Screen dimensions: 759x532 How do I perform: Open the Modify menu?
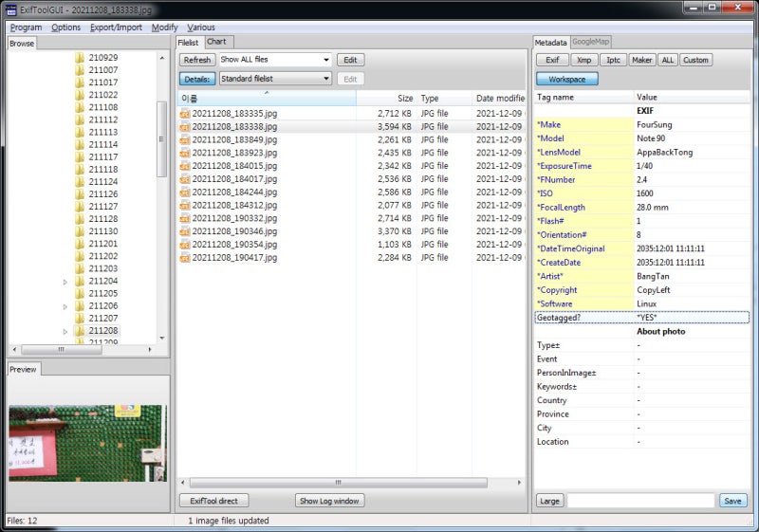(164, 28)
